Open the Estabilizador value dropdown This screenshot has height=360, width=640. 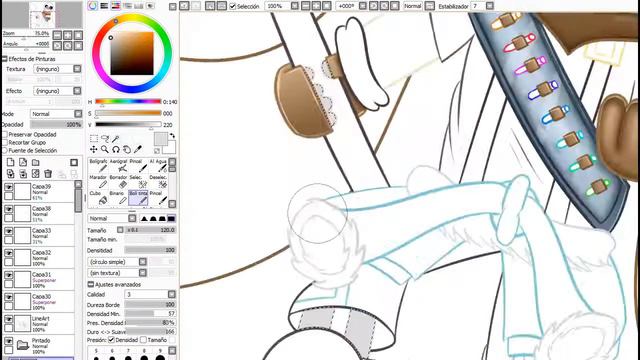click(490, 6)
